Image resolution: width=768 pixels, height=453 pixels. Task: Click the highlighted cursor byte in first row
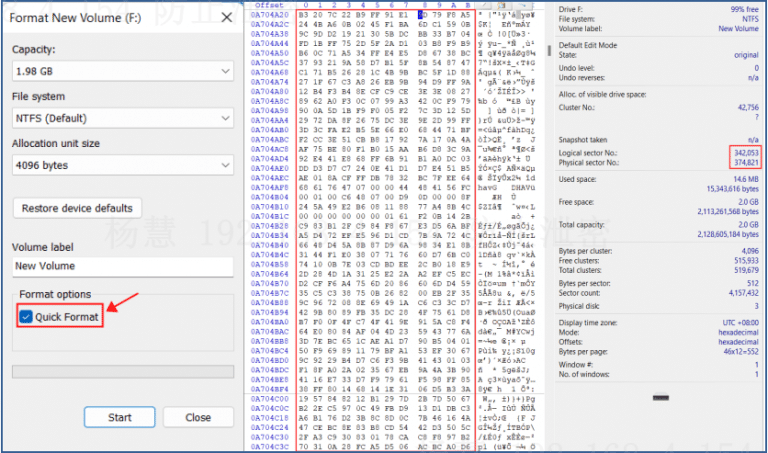click(x=422, y=14)
